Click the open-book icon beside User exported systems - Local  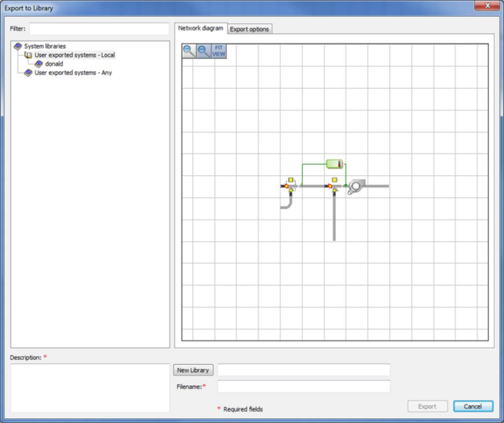[28, 55]
